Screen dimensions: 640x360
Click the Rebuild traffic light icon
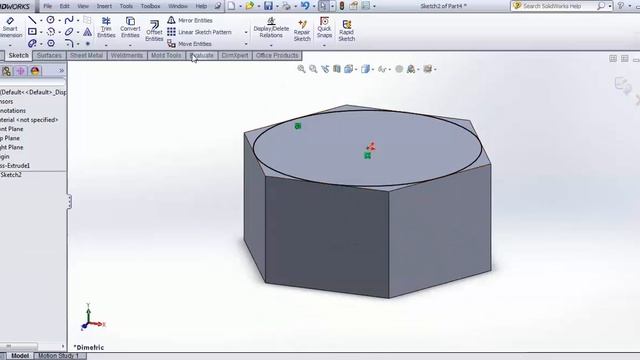(342, 6)
